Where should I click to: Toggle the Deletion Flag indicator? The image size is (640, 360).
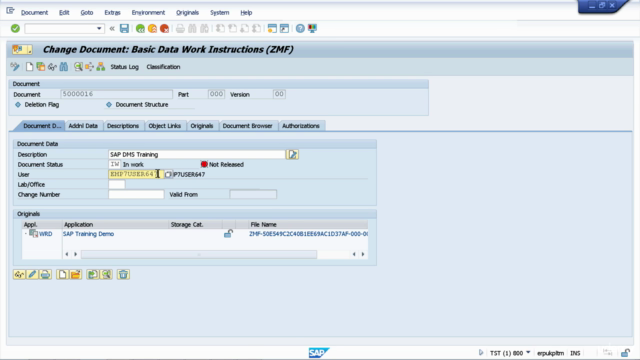tap(18, 104)
